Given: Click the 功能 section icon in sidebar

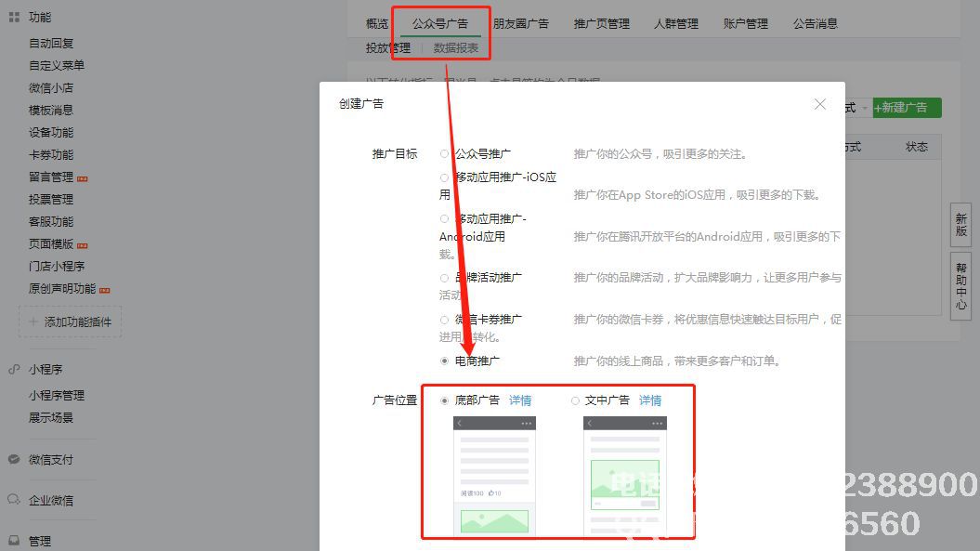Looking at the screenshot, I should pyautogui.click(x=14, y=18).
